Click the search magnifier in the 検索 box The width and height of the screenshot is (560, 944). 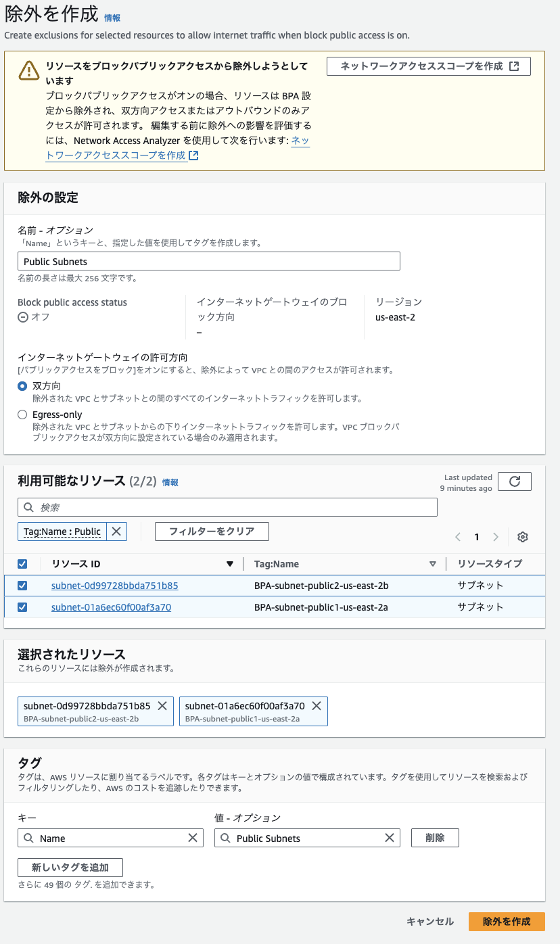28,506
